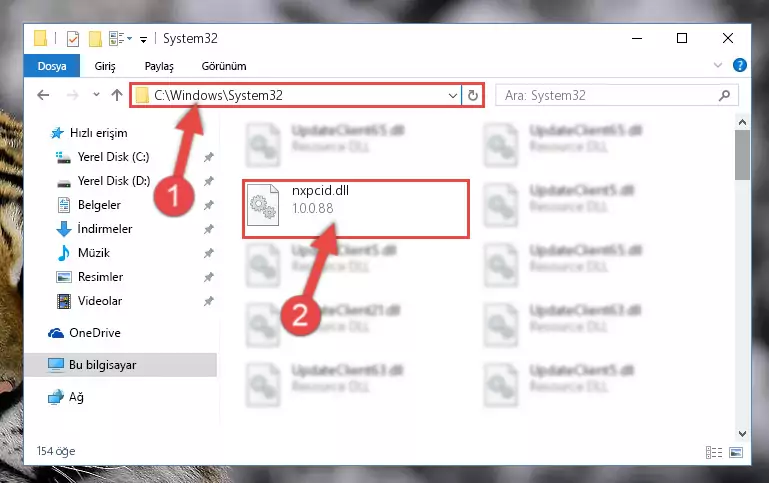Refresh the System32 folder view
The image size is (769, 483).
point(473,95)
